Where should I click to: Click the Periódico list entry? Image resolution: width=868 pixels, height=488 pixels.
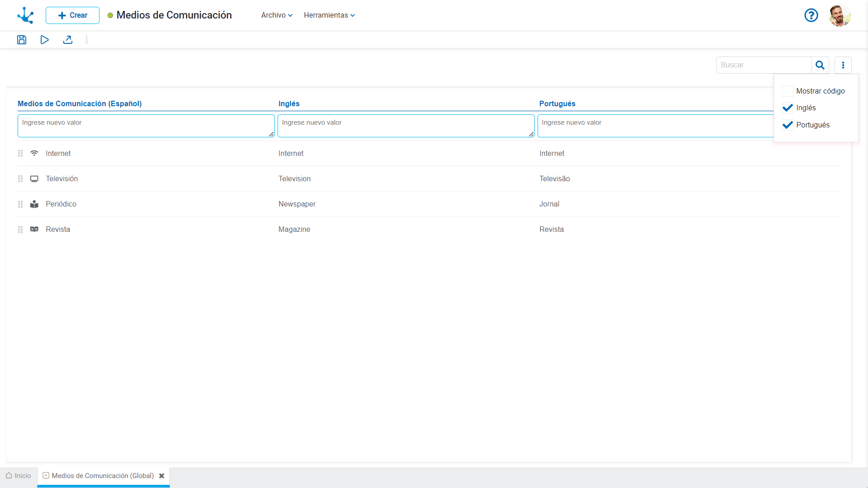pyautogui.click(x=61, y=204)
